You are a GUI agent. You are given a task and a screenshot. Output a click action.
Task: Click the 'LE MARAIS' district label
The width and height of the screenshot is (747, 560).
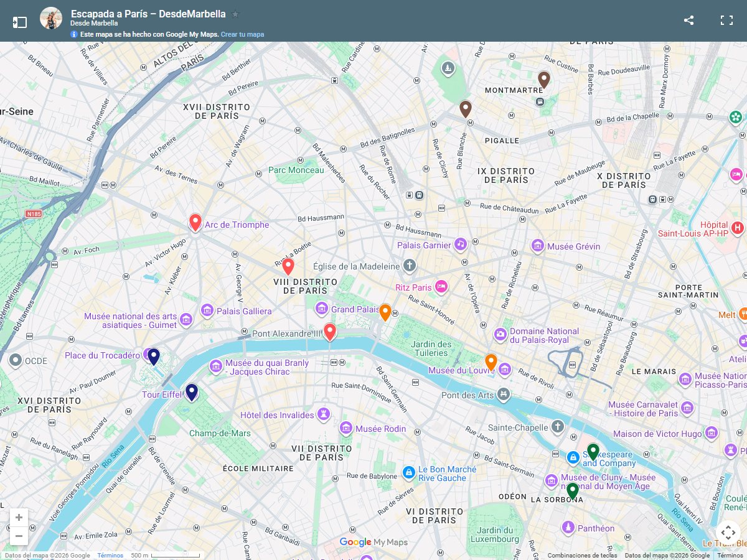click(x=654, y=371)
